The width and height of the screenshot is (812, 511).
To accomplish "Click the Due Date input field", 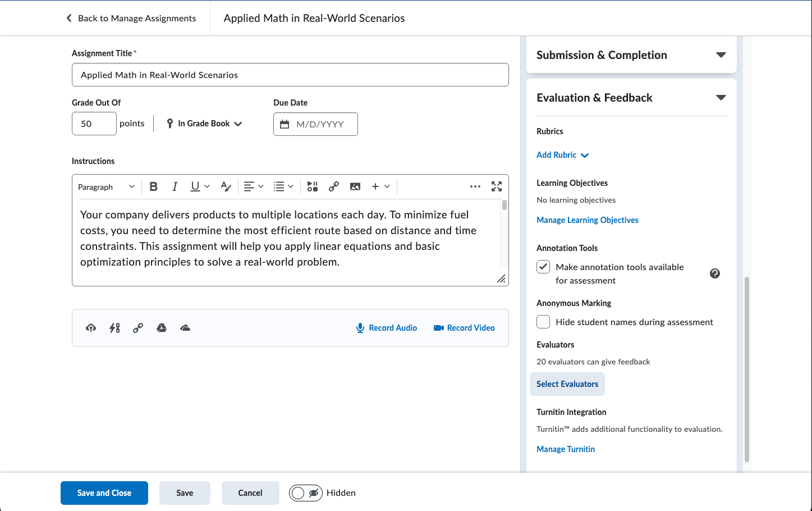I will [320, 124].
